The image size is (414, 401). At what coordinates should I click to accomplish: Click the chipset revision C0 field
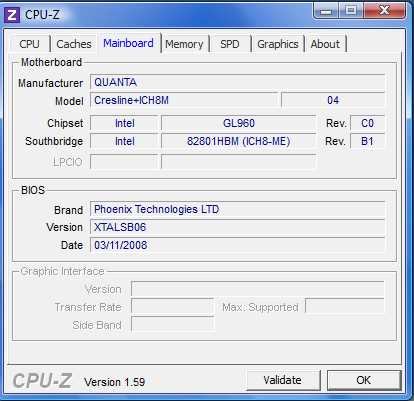[x=368, y=123]
